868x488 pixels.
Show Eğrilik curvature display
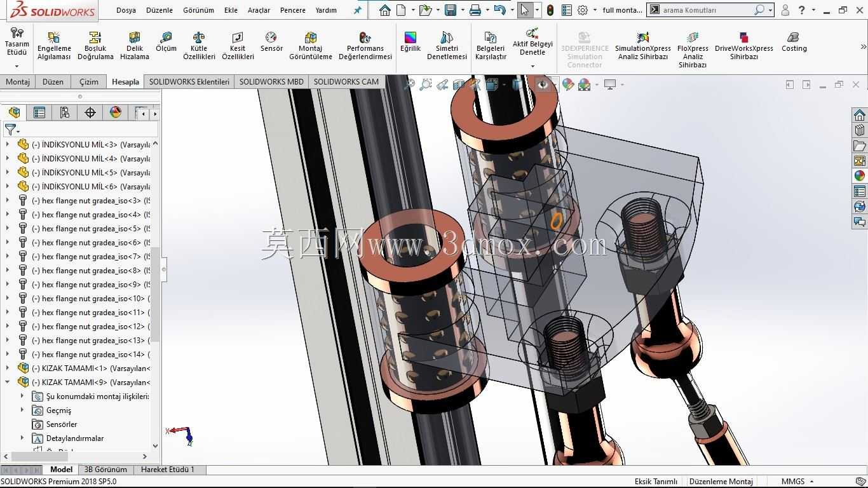click(410, 42)
